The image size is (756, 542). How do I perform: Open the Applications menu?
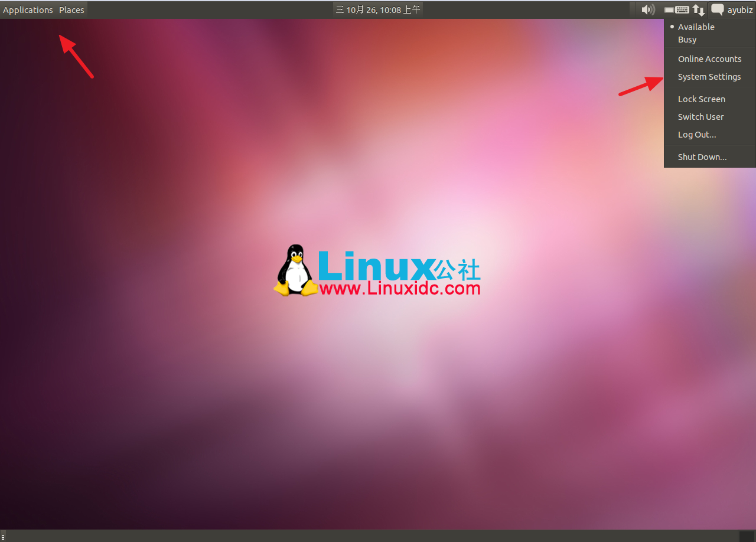coord(28,9)
